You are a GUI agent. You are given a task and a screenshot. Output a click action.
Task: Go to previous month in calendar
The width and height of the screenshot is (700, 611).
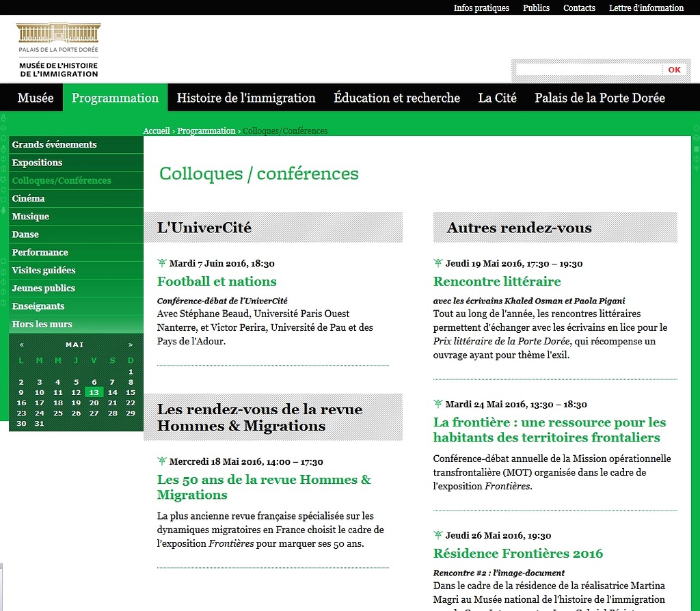pos(21,344)
